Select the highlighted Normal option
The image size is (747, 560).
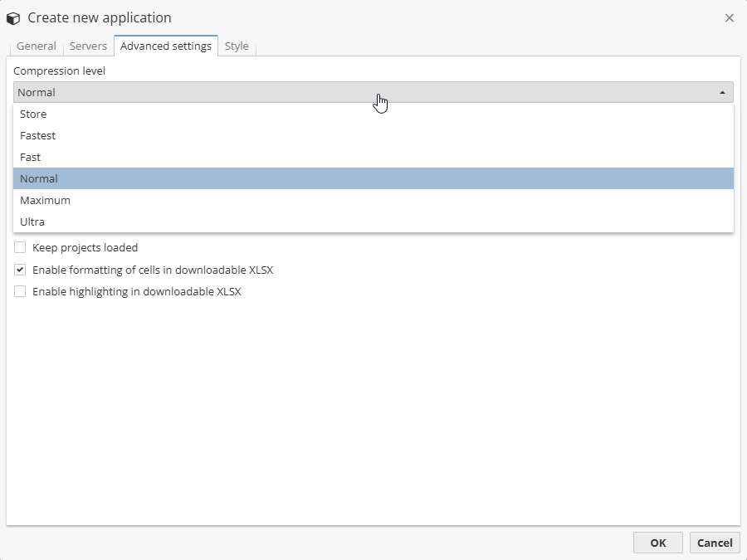tap(39, 179)
